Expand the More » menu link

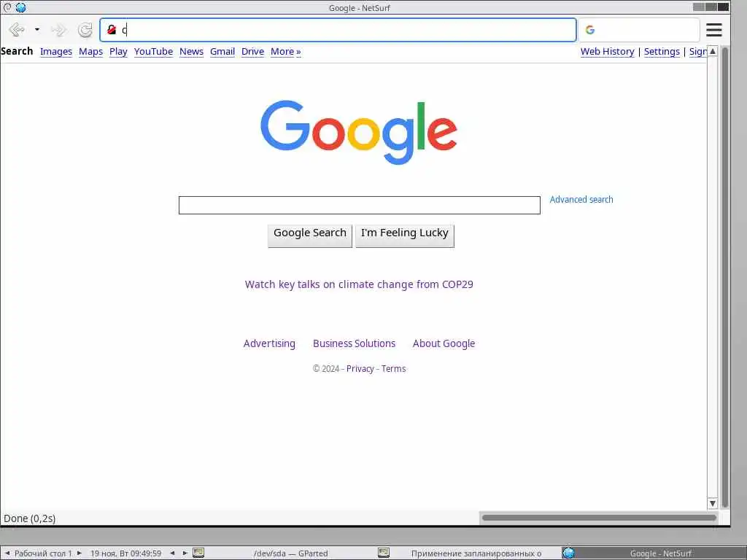(285, 52)
